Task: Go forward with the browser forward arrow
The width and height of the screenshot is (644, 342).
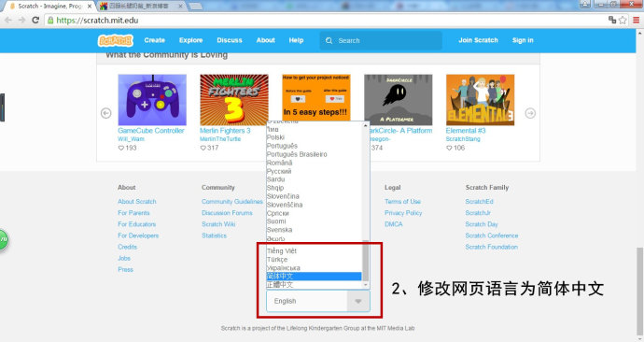Action: point(21,20)
